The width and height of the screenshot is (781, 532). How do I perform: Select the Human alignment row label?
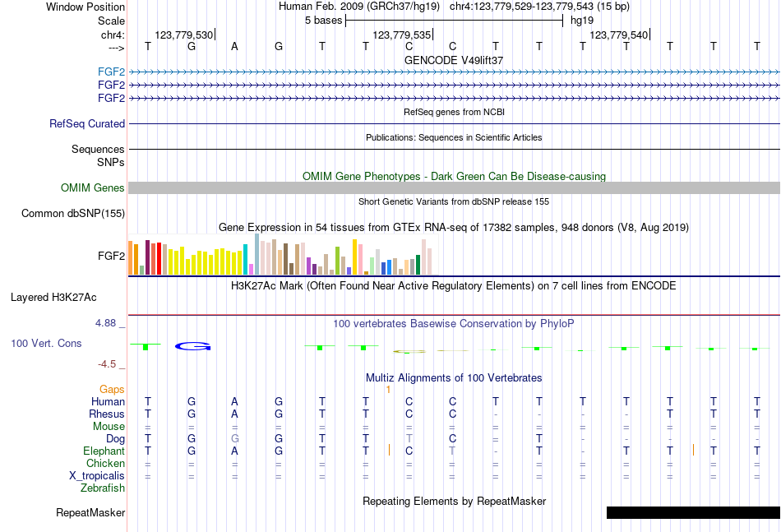click(108, 401)
